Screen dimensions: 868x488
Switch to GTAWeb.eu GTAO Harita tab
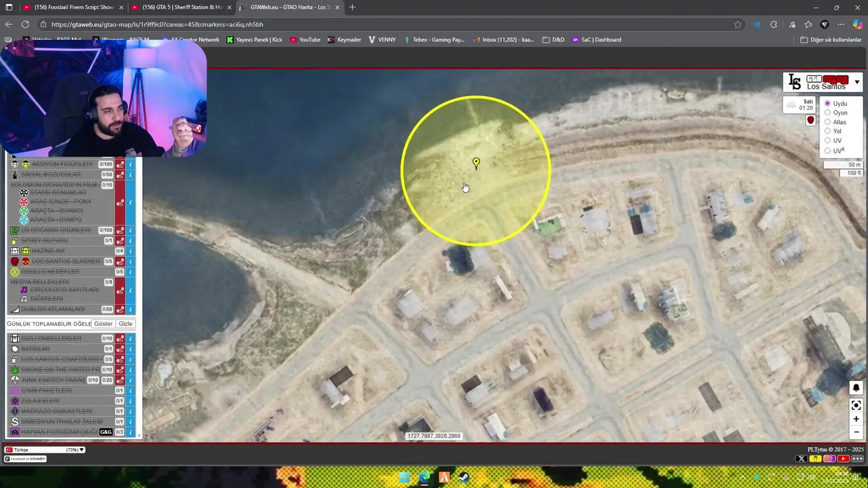[x=289, y=7]
